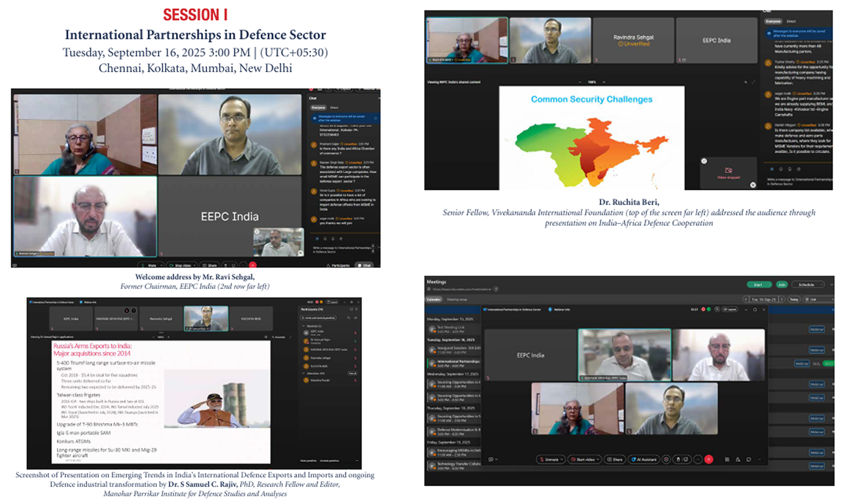Click the Share button in bottom-right meeting controls
This screenshot has height=504, width=853.
[x=615, y=460]
